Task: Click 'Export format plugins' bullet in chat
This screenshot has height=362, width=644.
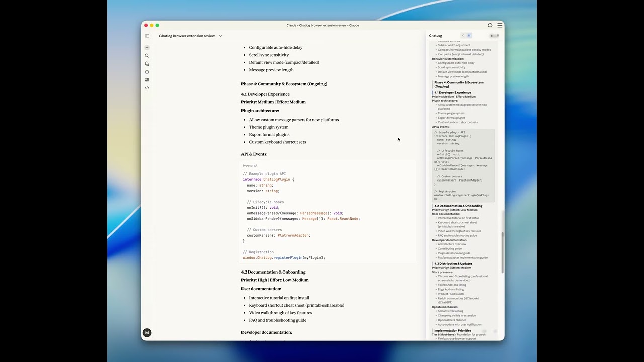Action: 269,134
